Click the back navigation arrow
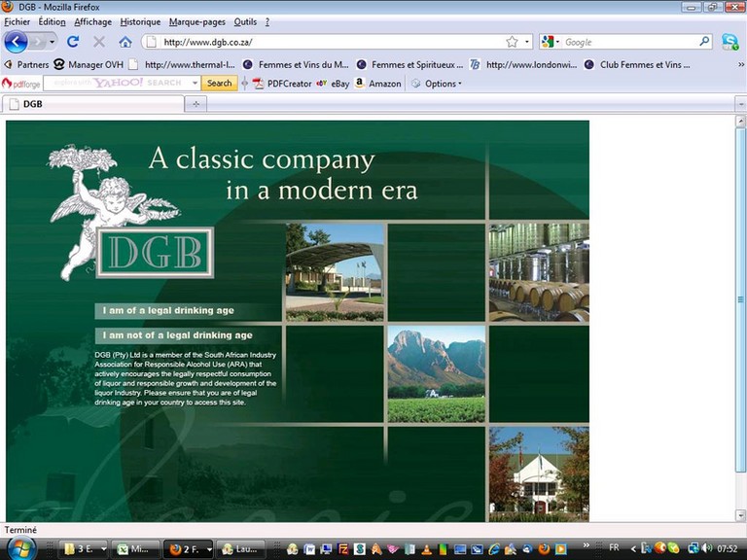The width and height of the screenshot is (747, 560). tap(16, 42)
